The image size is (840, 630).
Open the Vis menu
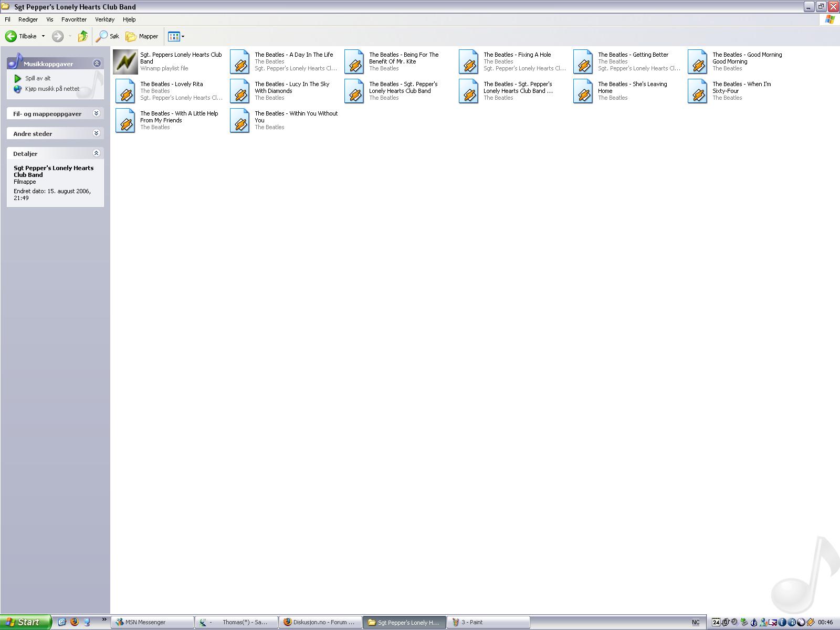pos(50,19)
